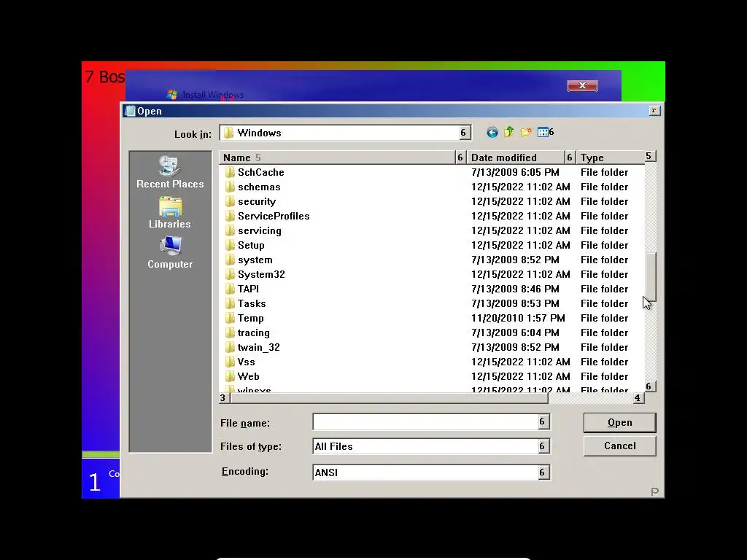The height and width of the screenshot is (560, 747).
Task: Click File folder type in Web row
Action: [x=604, y=376]
